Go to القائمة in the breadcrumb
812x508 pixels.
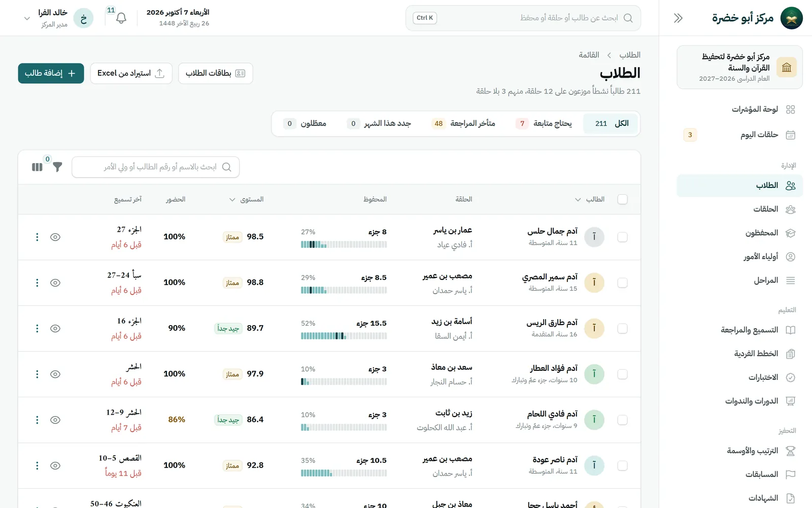(x=589, y=55)
